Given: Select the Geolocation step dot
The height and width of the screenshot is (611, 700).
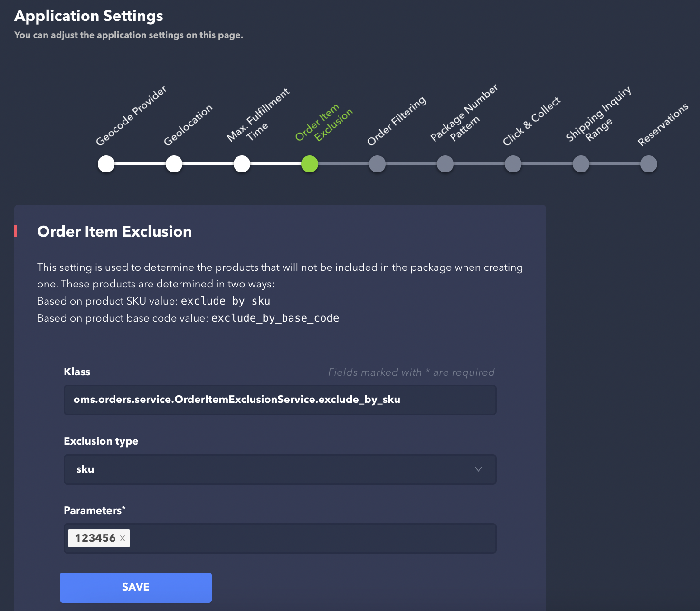Looking at the screenshot, I should [174, 164].
